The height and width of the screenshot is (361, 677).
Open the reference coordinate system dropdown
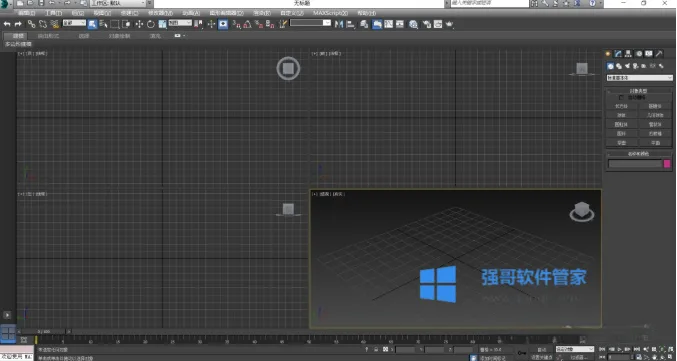(180, 22)
